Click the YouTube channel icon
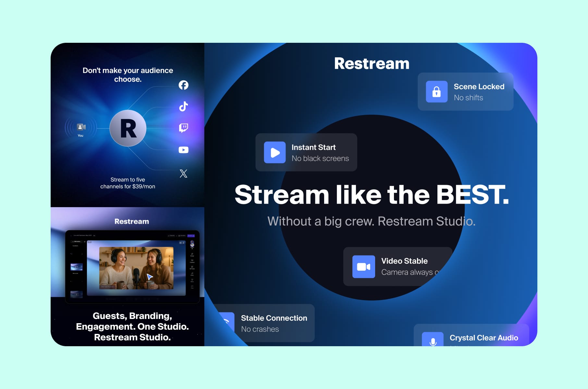Image resolution: width=588 pixels, height=389 pixels. pyautogui.click(x=183, y=150)
